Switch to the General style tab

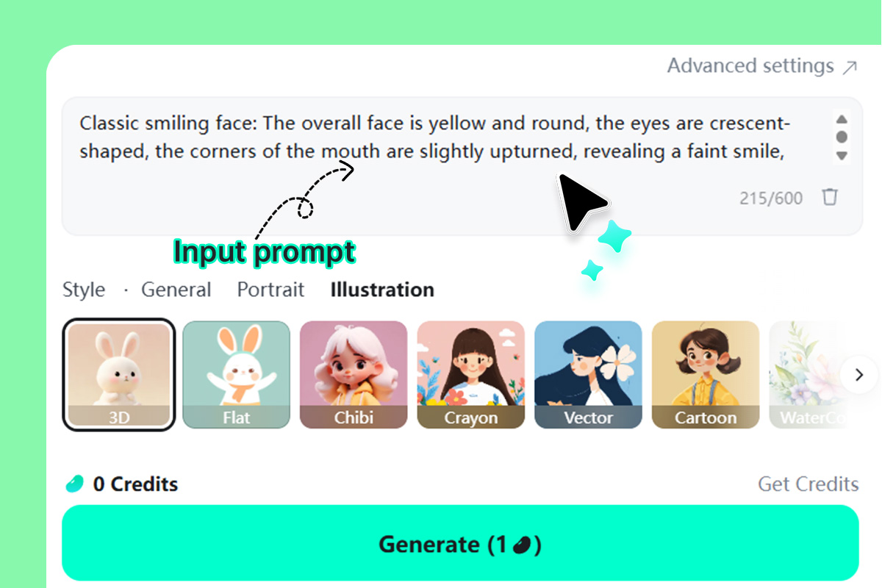(x=176, y=290)
